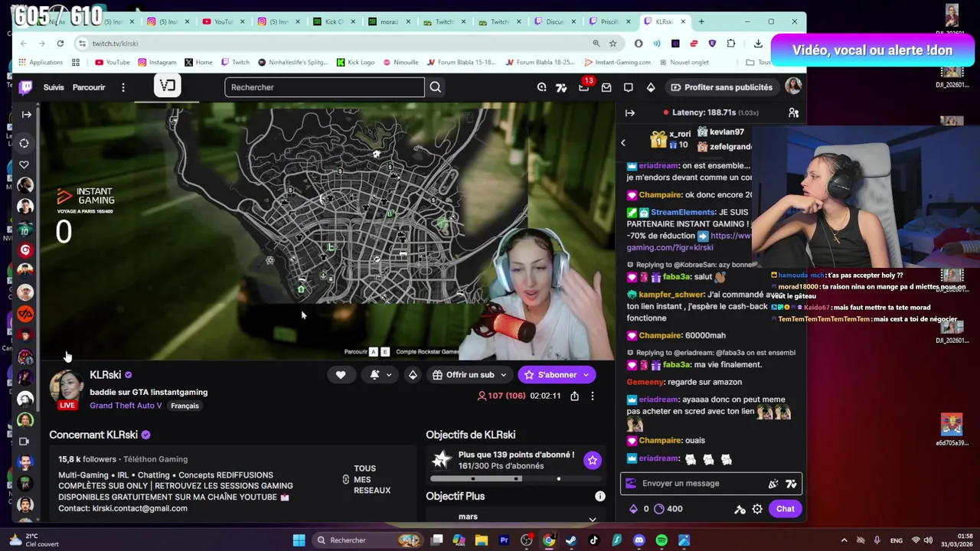
Task: Click Profiter sans publicités button
Action: [721, 87]
